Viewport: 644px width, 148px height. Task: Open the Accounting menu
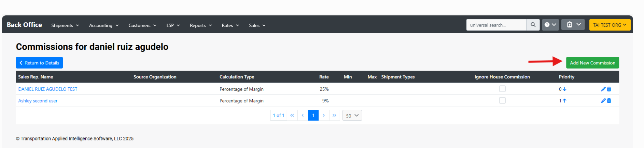(103, 25)
